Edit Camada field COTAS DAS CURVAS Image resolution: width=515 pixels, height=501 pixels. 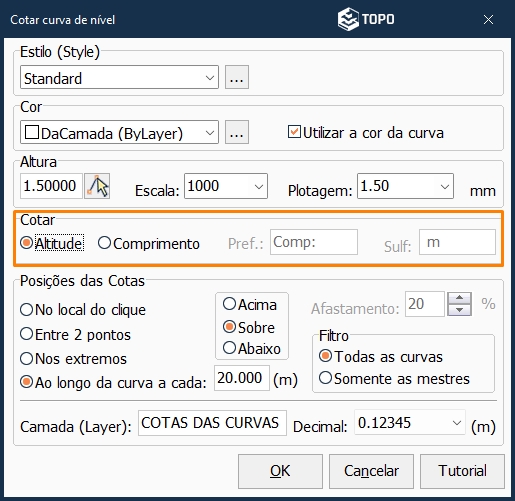point(212,423)
